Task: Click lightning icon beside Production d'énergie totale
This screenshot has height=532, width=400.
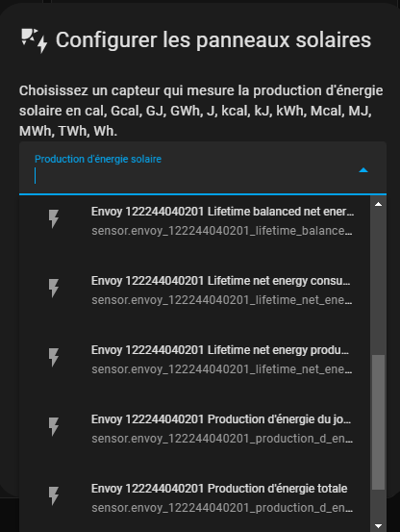Action: click(x=54, y=496)
